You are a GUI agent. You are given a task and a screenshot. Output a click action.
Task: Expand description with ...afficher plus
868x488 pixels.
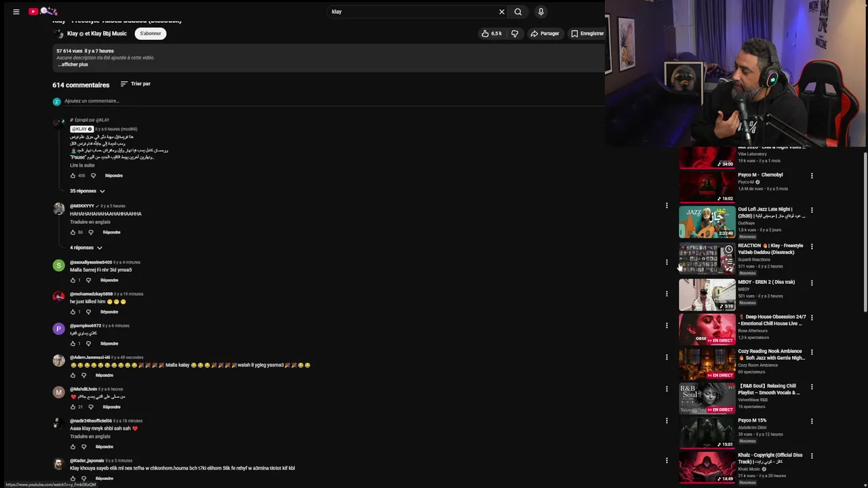[x=73, y=64]
